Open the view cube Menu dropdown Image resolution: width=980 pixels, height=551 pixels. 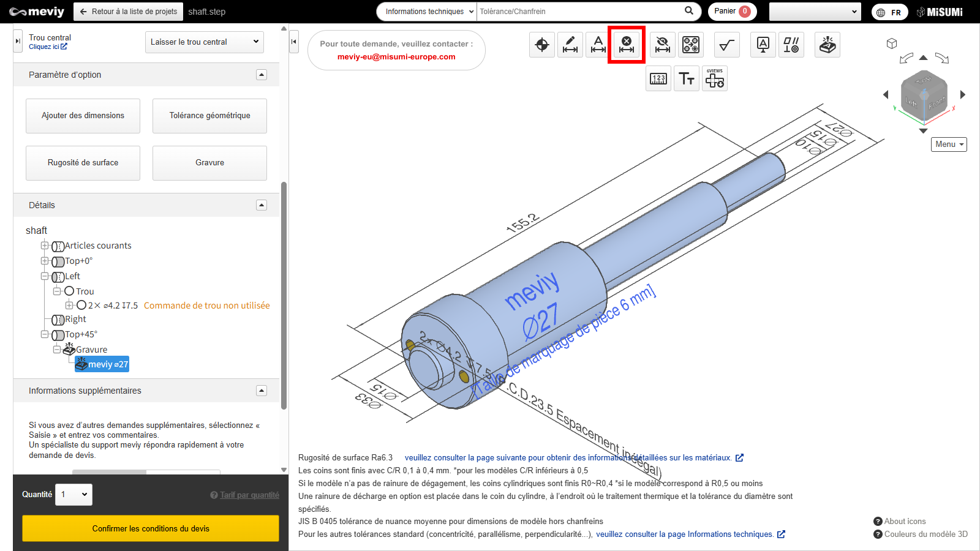[949, 144]
